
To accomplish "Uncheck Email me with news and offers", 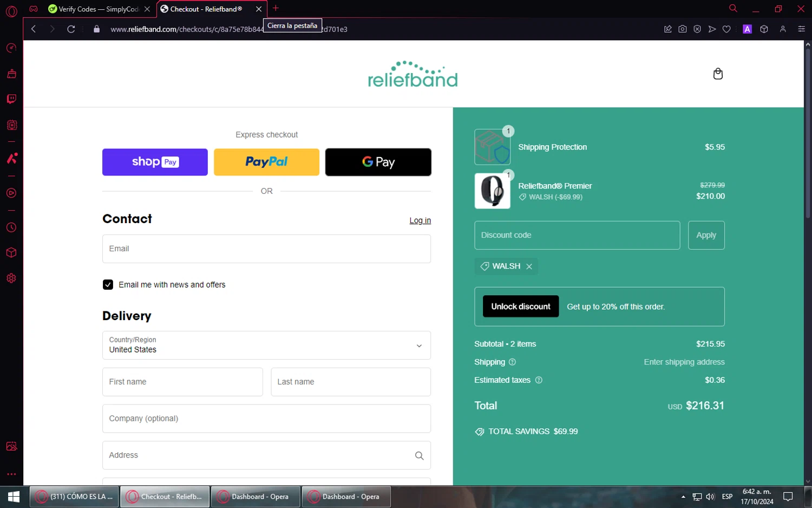I will click(108, 285).
